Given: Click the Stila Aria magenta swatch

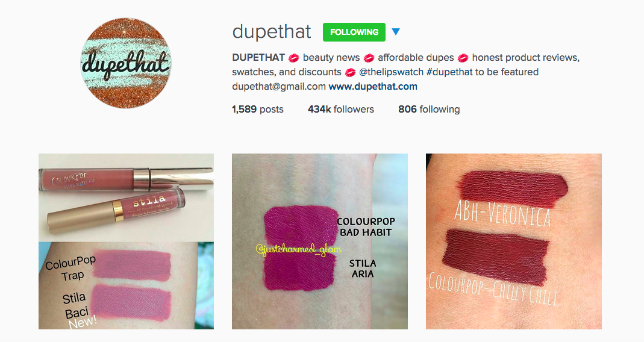Looking at the screenshot, I should (300, 271).
